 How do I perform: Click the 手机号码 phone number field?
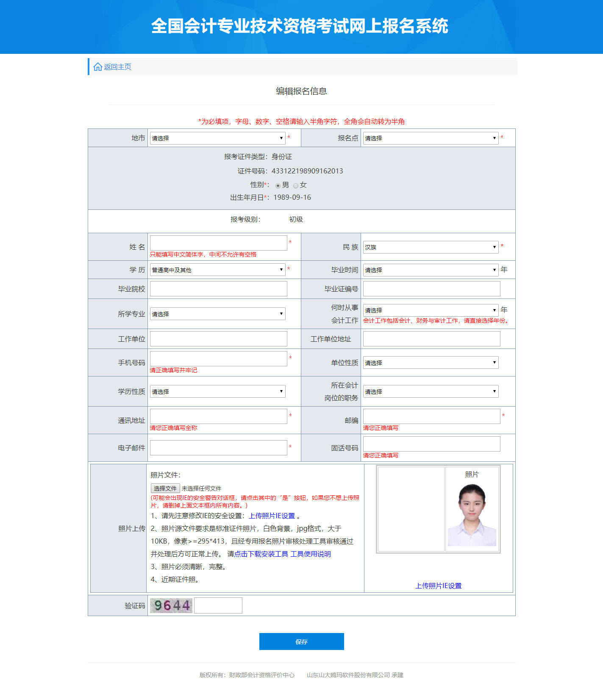tap(218, 359)
